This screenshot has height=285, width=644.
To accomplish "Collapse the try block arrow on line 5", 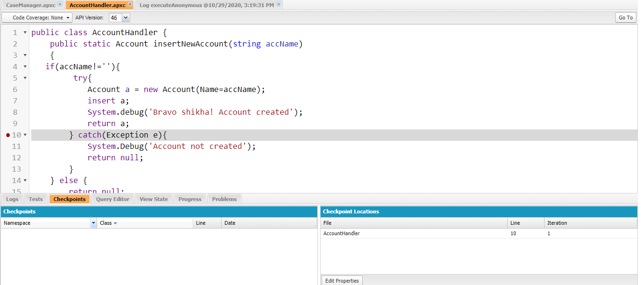I will tap(25, 78).
